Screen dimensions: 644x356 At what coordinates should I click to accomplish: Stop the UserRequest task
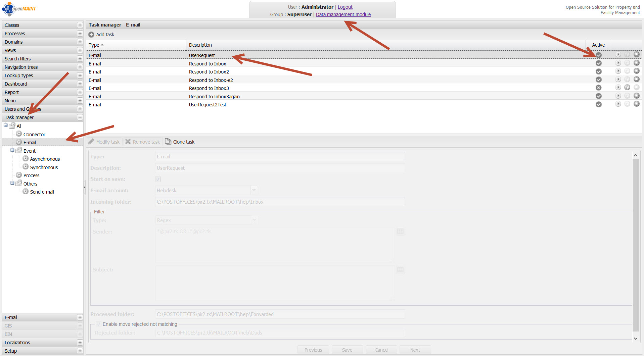click(x=636, y=55)
